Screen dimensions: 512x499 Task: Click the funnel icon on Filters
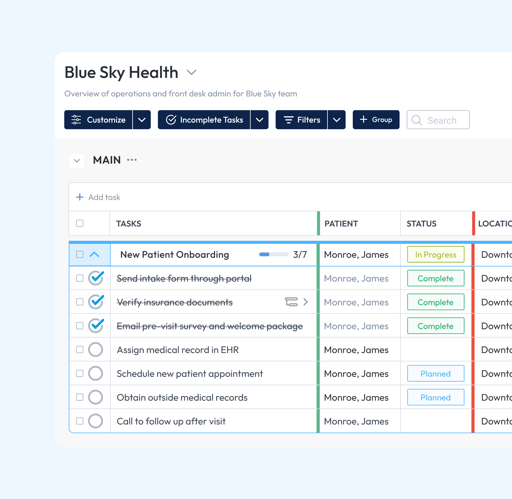pos(288,120)
